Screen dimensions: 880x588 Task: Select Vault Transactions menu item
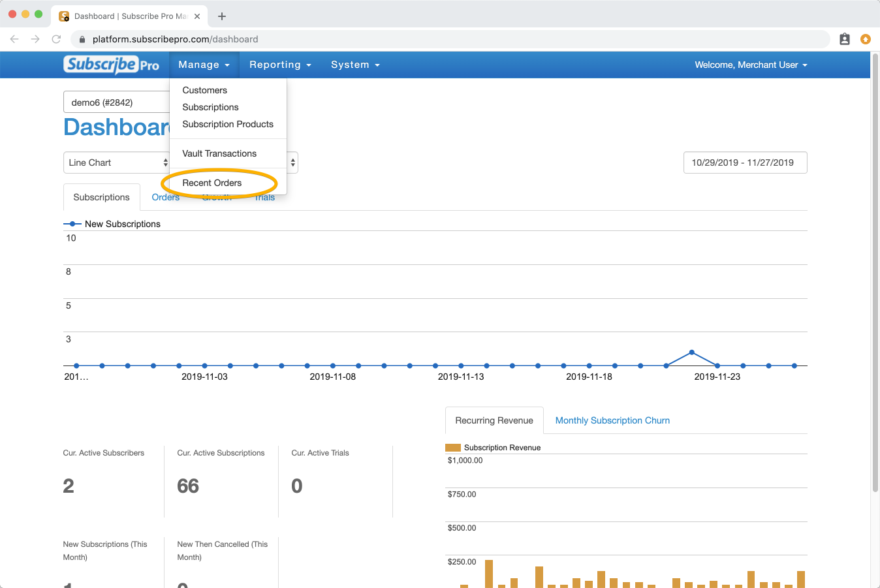219,153
